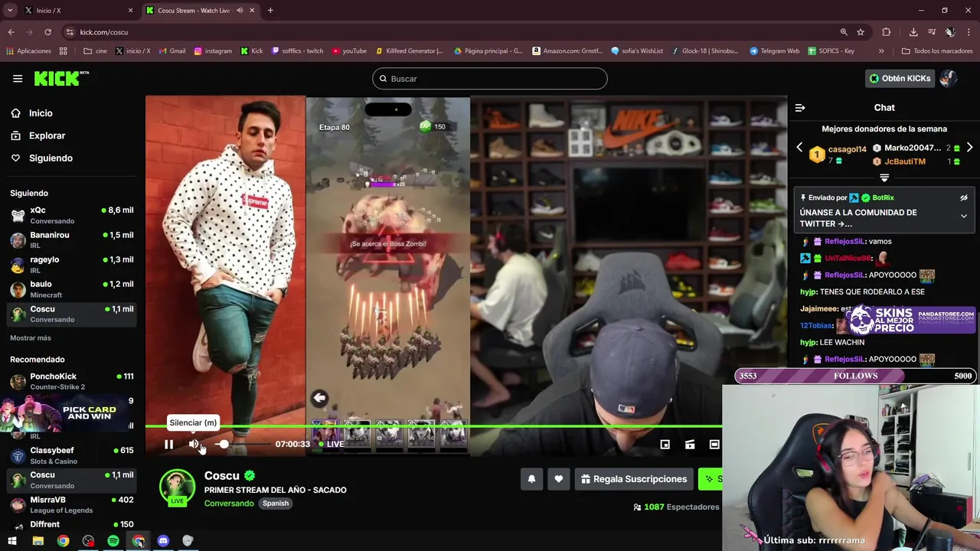Image resolution: width=980 pixels, height=551 pixels.
Task: Open Chrome three-dot menu
Action: click(x=969, y=32)
